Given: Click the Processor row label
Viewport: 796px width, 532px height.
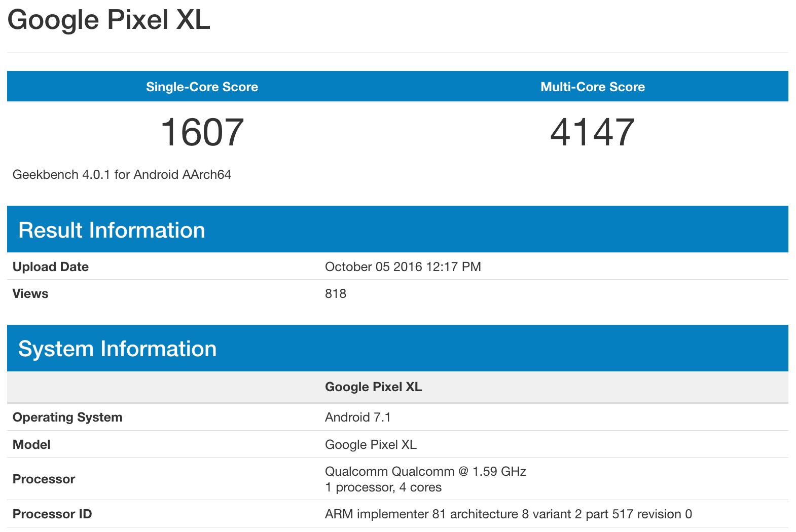Looking at the screenshot, I should coord(44,479).
